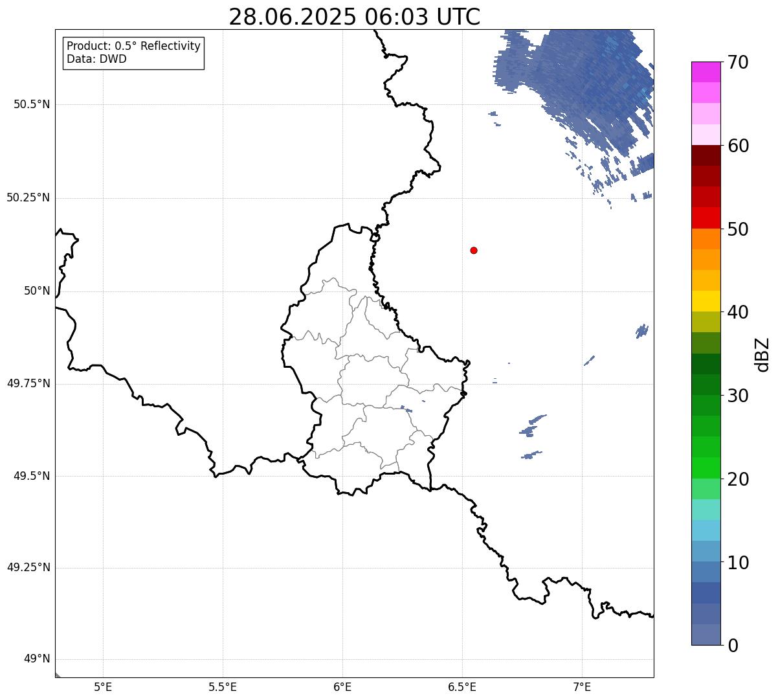Click the colorbar tick label "0"
778x700 pixels.
click(733, 646)
